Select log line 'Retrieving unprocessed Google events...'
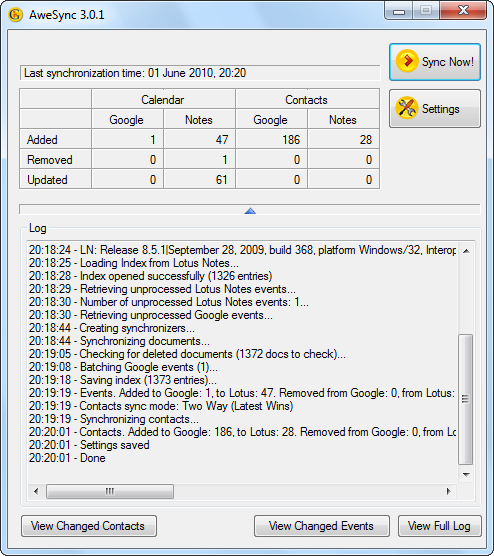 151,315
